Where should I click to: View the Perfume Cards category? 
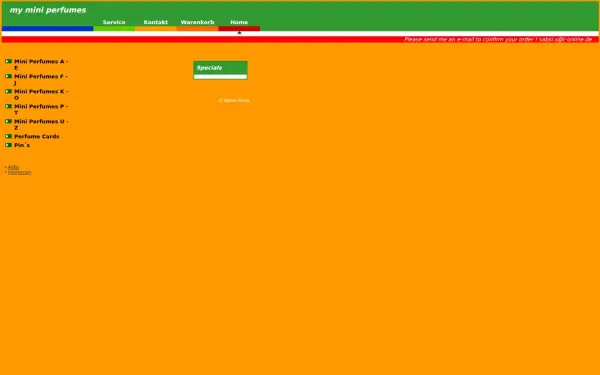click(37, 136)
